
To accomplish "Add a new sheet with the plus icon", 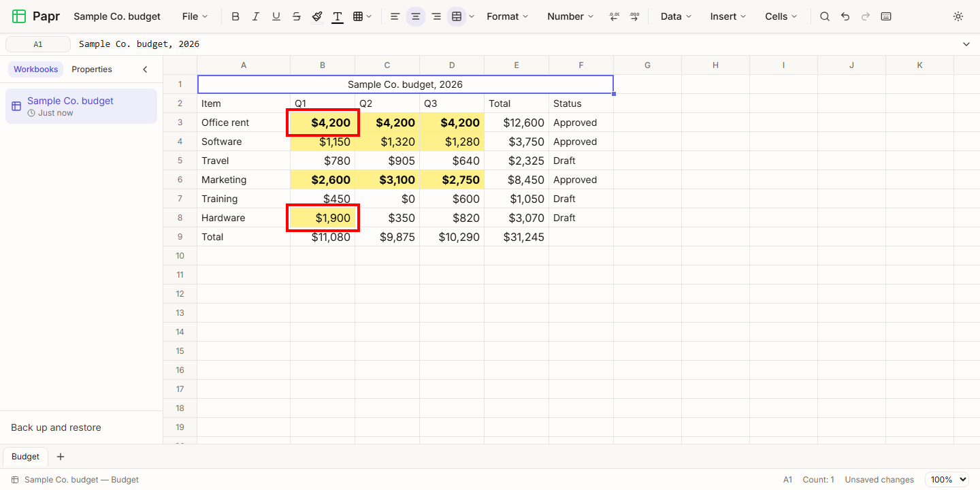I will [x=61, y=457].
